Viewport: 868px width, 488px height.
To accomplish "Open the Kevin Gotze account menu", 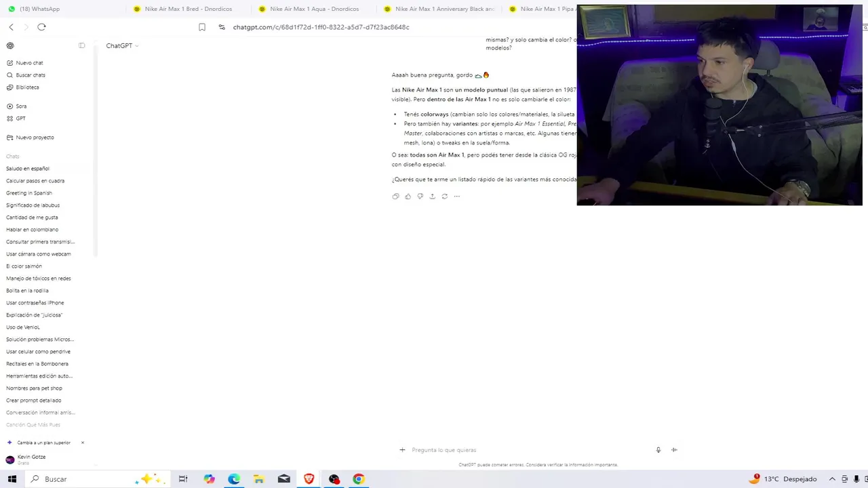I will coord(27,459).
